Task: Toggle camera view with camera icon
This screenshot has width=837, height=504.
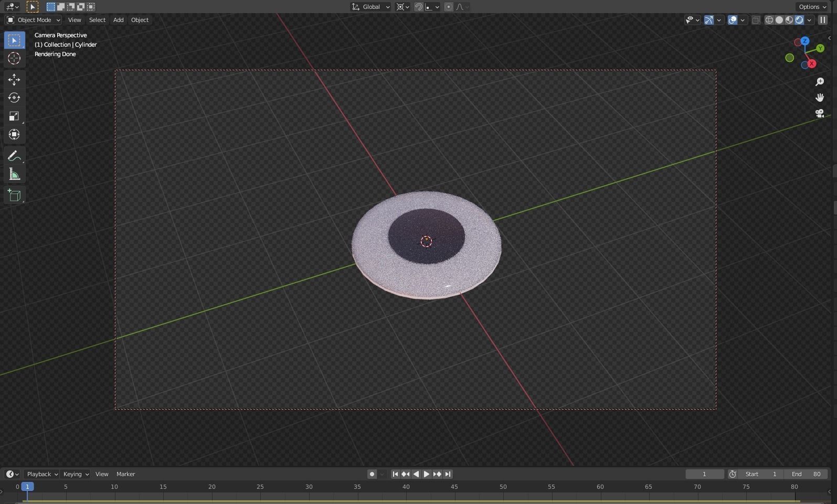Action: click(820, 113)
